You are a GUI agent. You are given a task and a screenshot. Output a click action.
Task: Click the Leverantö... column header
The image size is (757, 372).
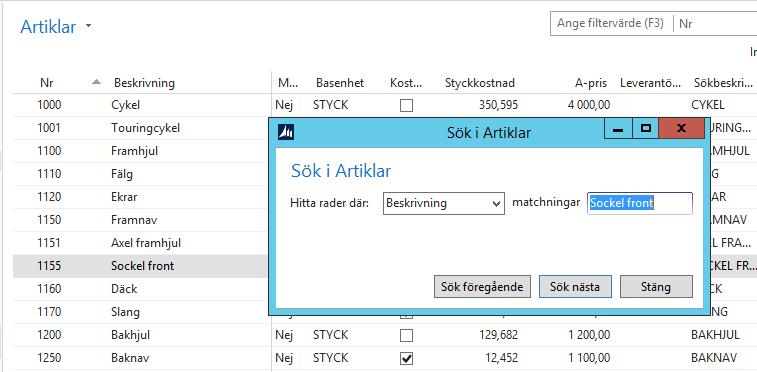pos(650,83)
